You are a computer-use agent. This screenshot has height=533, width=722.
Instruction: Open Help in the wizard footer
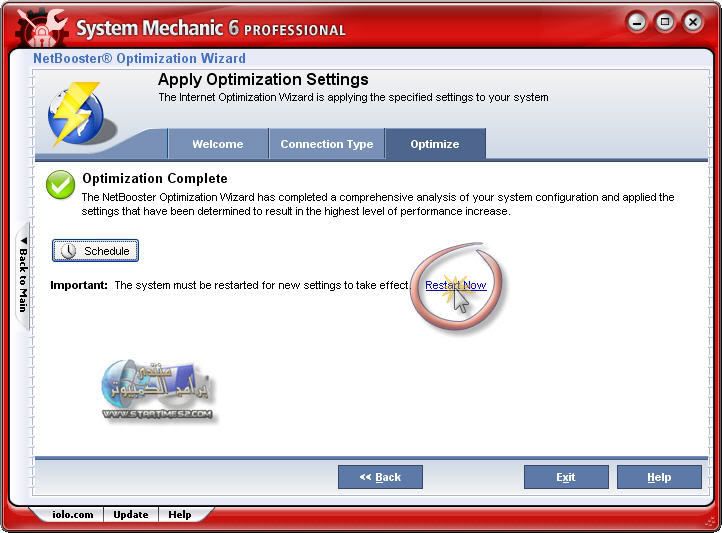(659, 477)
